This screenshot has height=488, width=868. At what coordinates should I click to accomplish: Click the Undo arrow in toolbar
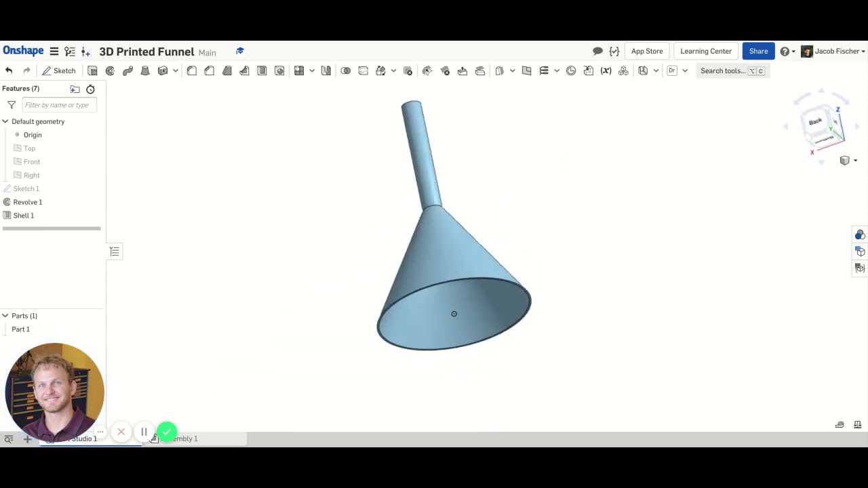(x=9, y=70)
